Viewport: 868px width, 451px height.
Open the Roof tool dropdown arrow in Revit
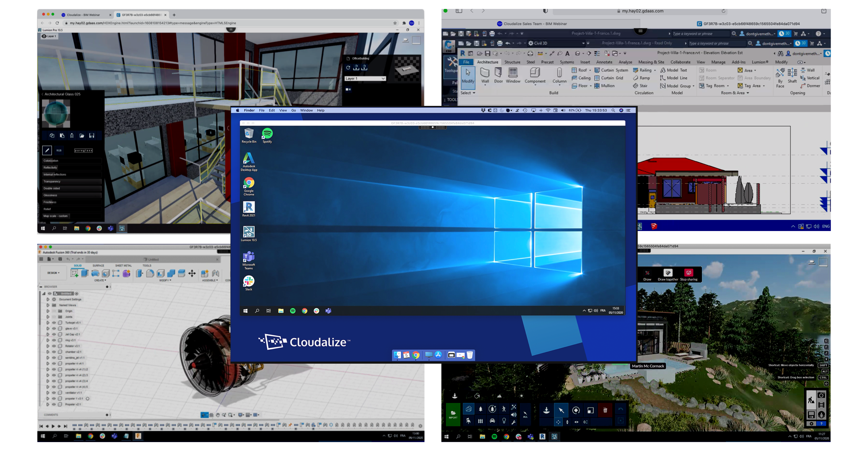click(590, 70)
